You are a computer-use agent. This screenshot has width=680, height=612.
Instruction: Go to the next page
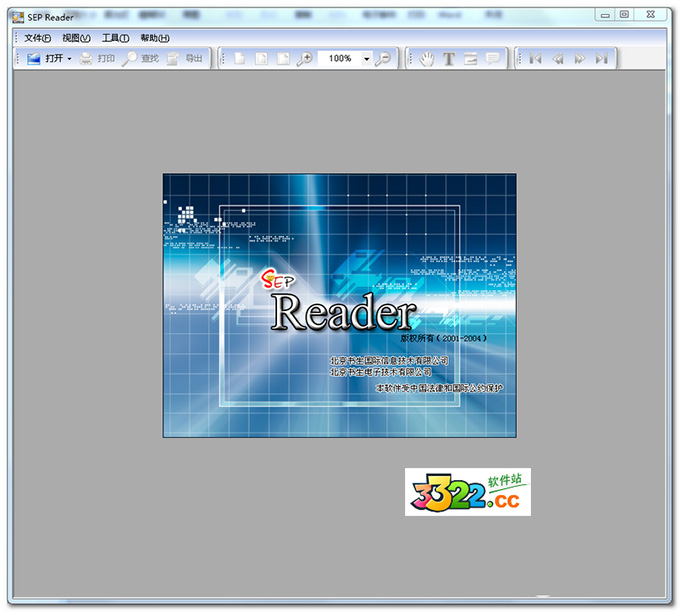click(x=579, y=59)
